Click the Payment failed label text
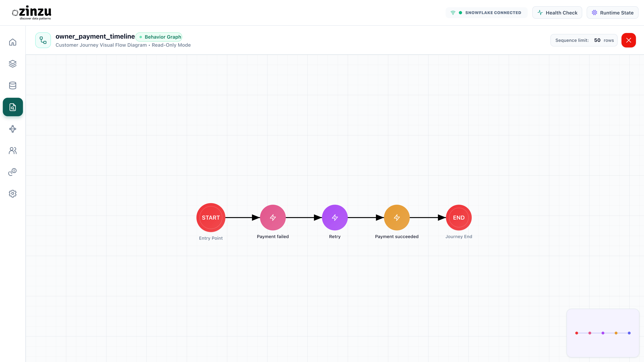 point(273,237)
